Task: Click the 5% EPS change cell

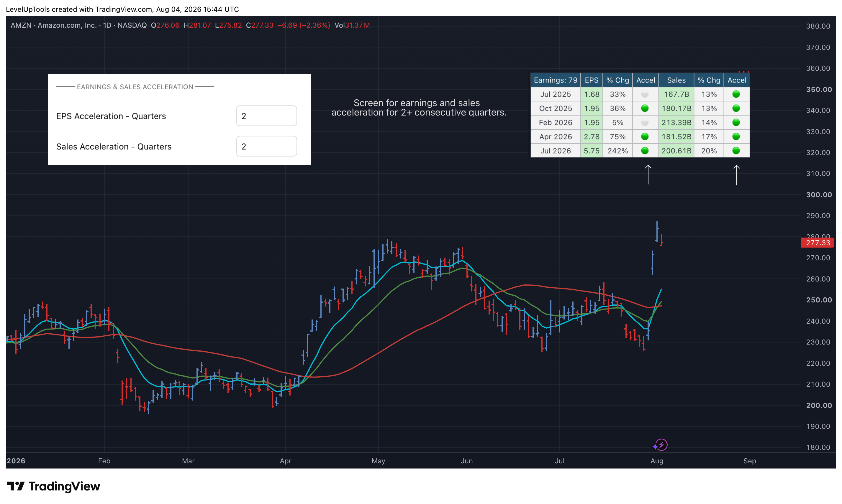Action: tap(618, 123)
